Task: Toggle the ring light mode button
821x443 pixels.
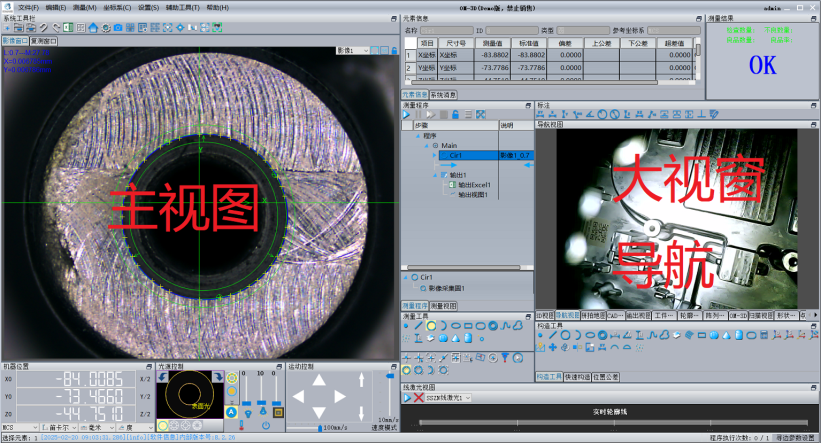Action: [232, 378]
